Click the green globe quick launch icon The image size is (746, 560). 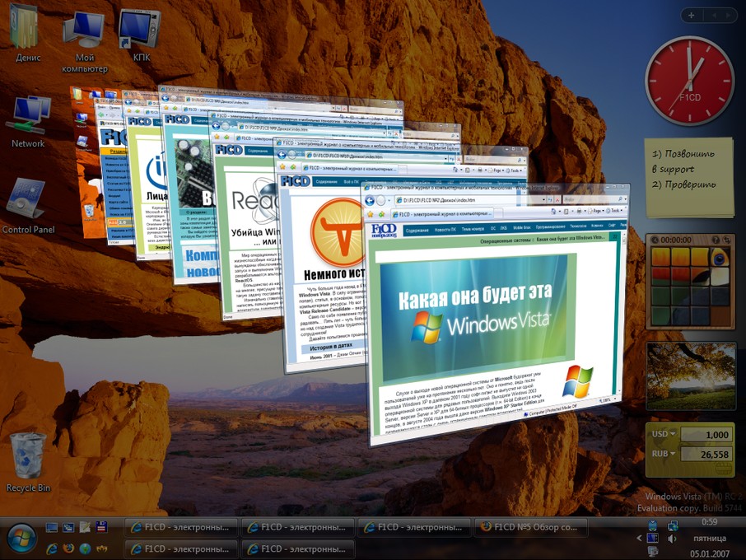85,548
